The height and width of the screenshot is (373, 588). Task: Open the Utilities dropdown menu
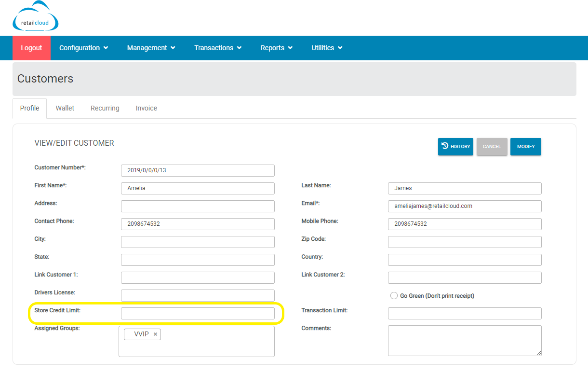pos(327,48)
